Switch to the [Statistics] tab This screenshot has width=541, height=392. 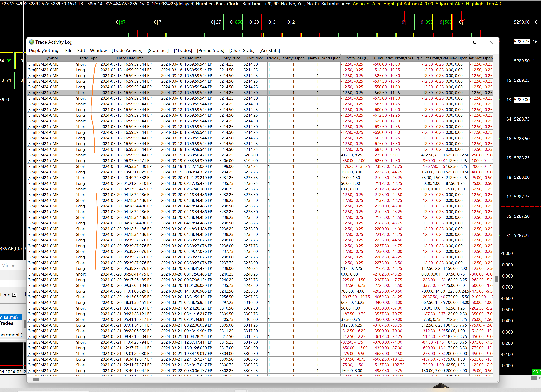158,51
